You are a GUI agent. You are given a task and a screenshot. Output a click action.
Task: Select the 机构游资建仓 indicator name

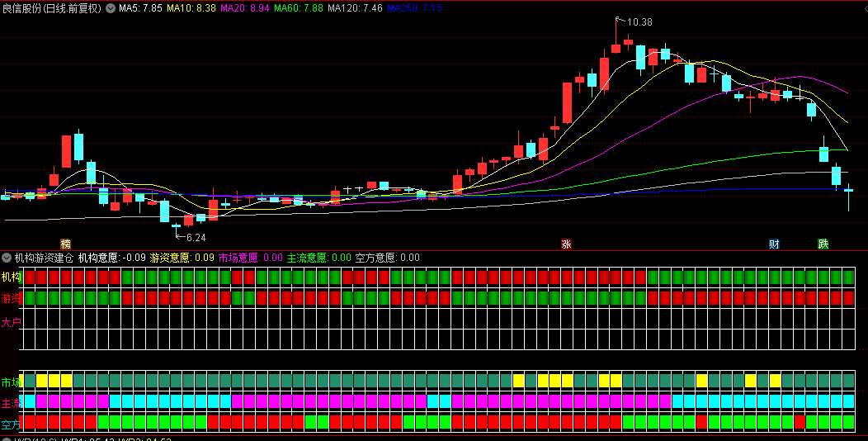(44, 258)
